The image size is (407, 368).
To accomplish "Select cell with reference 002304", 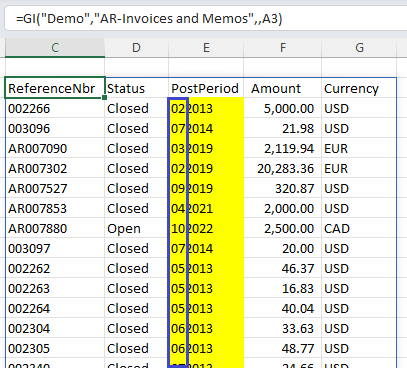I will (55, 328).
